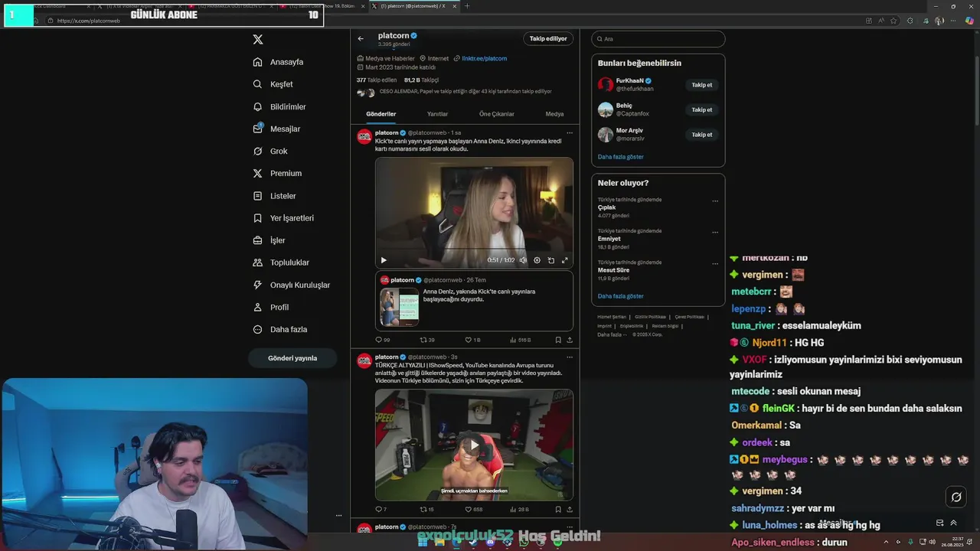
Task: Repost the IShowSpeed post with 15 reposts
Action: 427,509
